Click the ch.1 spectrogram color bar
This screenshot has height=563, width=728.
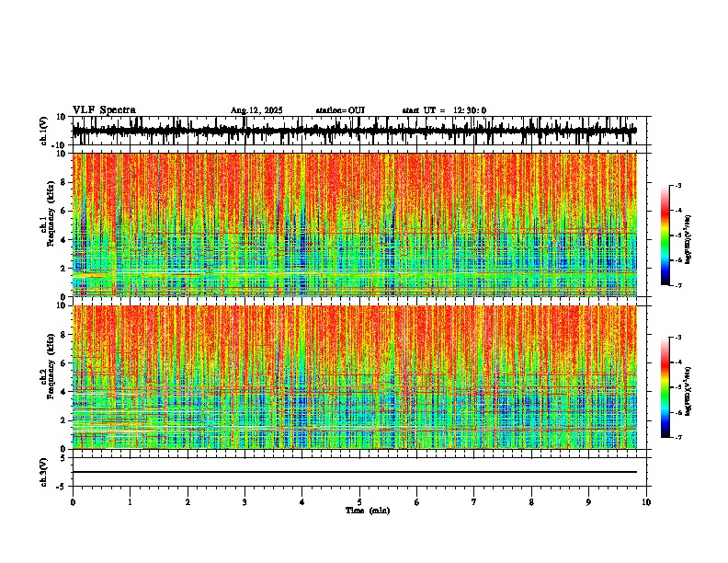tap(665, 236)
